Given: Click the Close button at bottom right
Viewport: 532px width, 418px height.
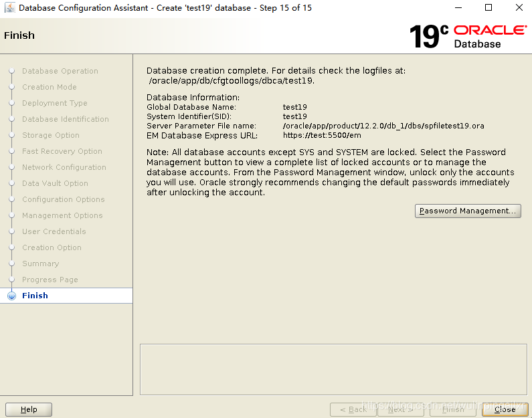Looking at the screenshot, I should [x=505, y=409].
